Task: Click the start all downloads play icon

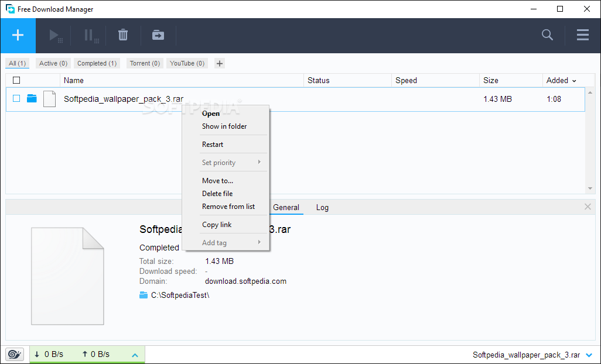Action: pyautogui.click(x=56, y=36)
